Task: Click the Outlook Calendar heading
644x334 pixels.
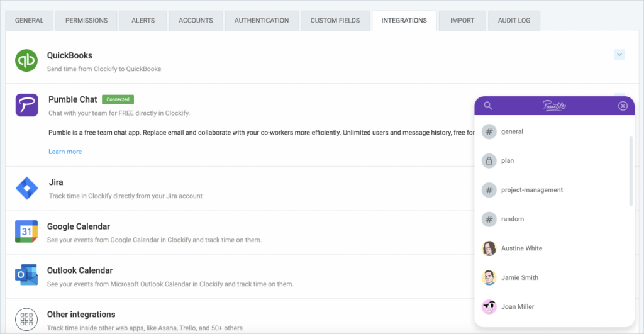Action: (80, 270)
